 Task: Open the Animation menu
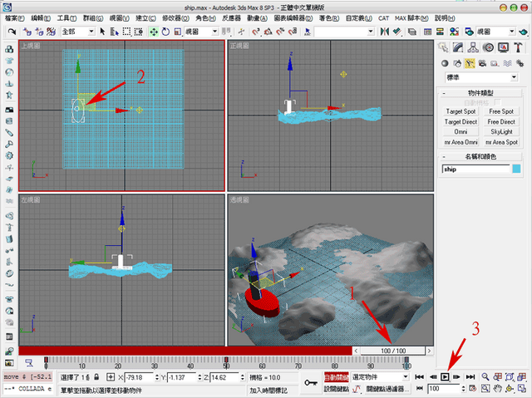click(257, 18)
